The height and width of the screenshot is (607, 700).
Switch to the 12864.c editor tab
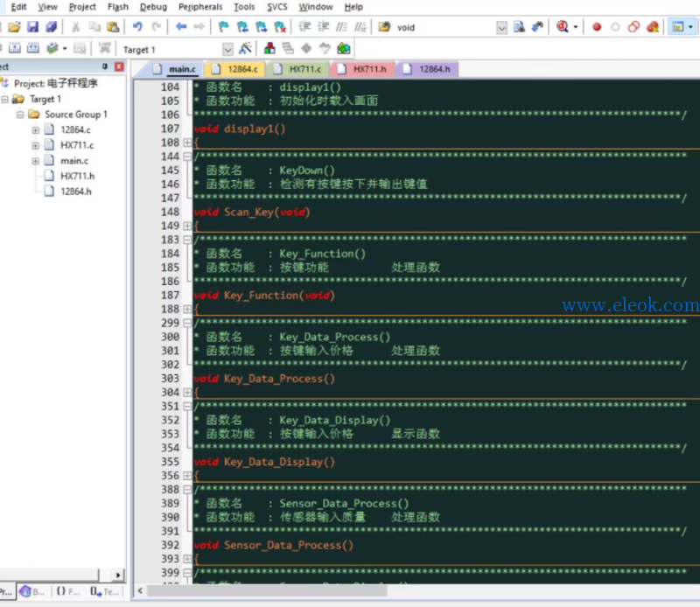click(x=235, y=69)
